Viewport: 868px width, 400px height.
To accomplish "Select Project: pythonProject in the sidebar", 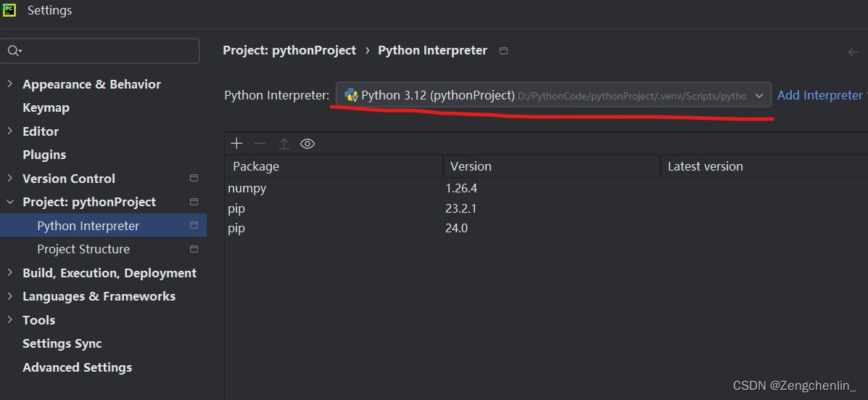I will click(x=89, y=203).
